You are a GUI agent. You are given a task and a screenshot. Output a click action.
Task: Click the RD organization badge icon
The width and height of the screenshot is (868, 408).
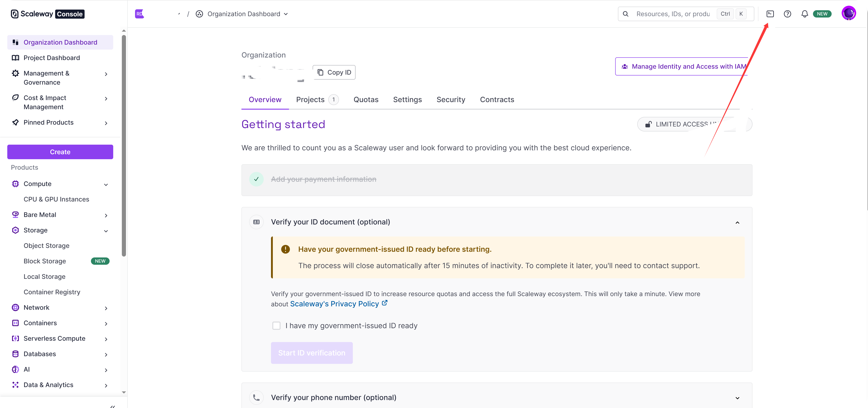(140, 14)
